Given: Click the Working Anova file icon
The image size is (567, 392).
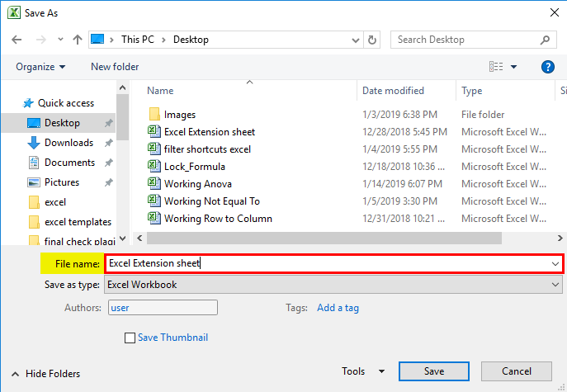Looking at the screenshot, I should tap(154, 184).
